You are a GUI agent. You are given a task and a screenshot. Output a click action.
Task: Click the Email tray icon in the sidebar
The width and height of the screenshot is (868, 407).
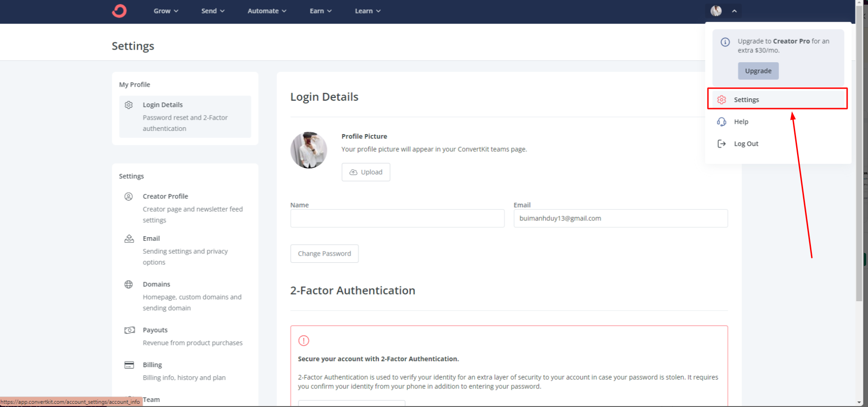pos(129,239)
